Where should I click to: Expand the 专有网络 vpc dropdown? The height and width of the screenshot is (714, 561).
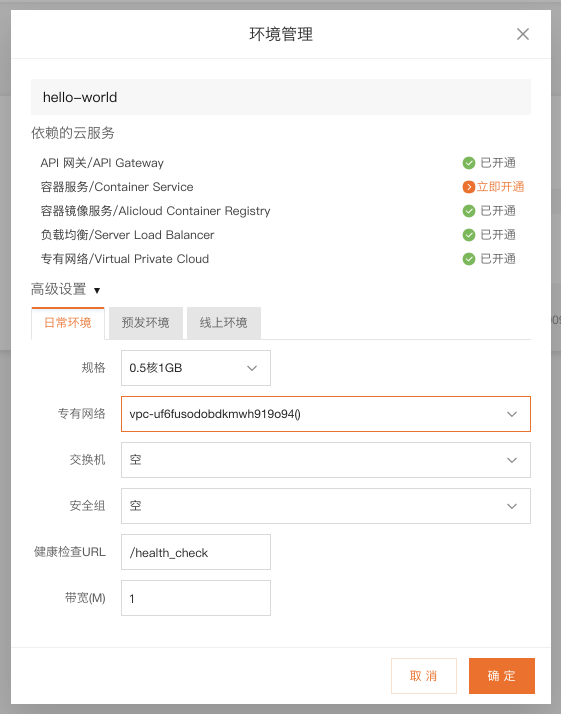tap(326, 414)
